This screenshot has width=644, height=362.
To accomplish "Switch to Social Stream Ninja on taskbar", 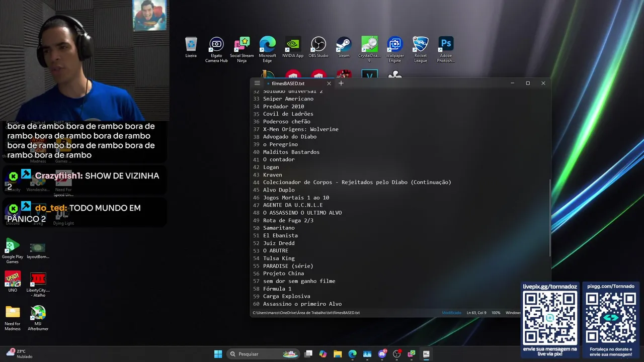I will pyautogui.click(x=412, y=354).
